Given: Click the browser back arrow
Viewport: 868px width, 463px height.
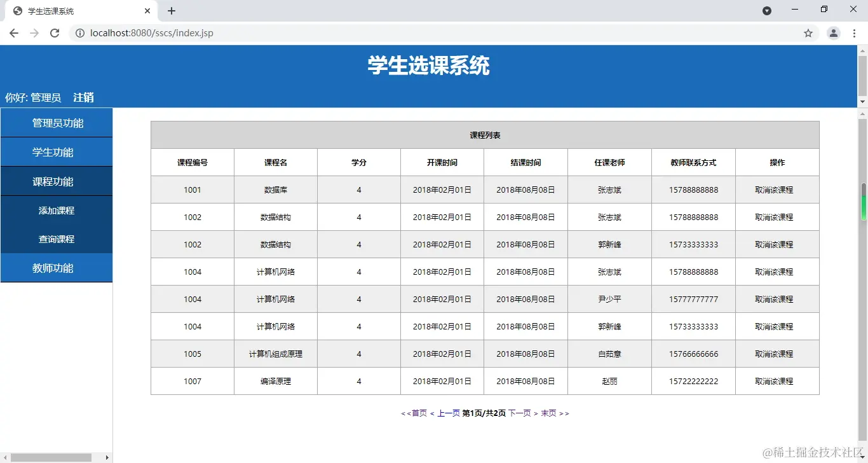Looking at the screenshot, I should [x=14, y=32].
